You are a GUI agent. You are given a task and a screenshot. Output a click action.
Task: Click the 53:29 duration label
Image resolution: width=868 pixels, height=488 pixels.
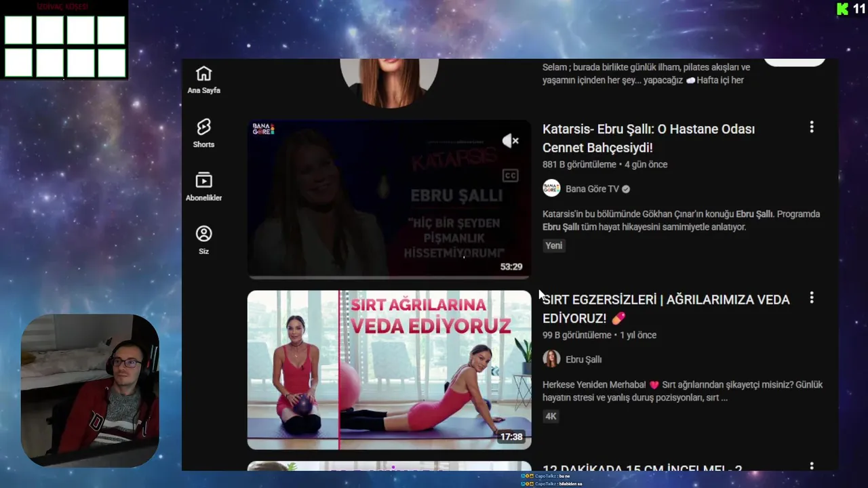511,267
